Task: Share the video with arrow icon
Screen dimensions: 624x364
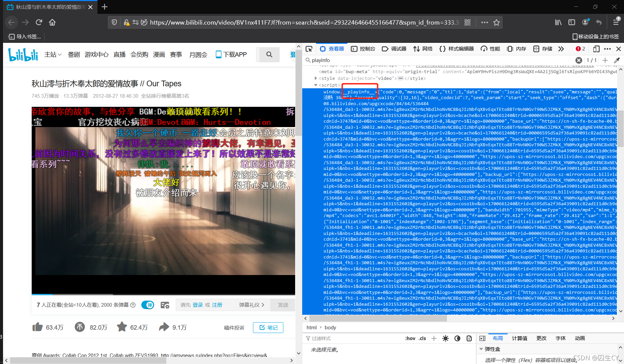Action: [x=164, y=327]
